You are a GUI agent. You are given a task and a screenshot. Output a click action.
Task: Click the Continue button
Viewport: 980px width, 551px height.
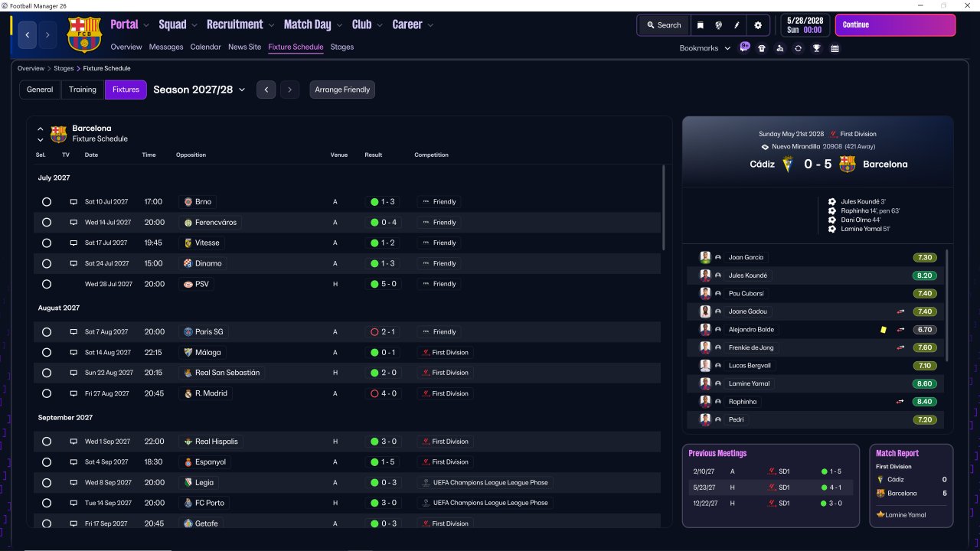[895, 25]
